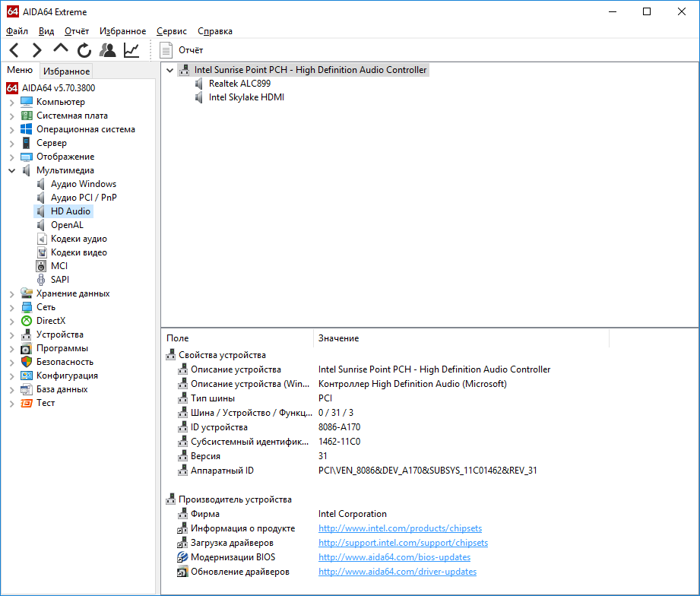Screen dimensions: 700x596
Task: Select the Realtek ALC899 device
Action: point(239,84)
